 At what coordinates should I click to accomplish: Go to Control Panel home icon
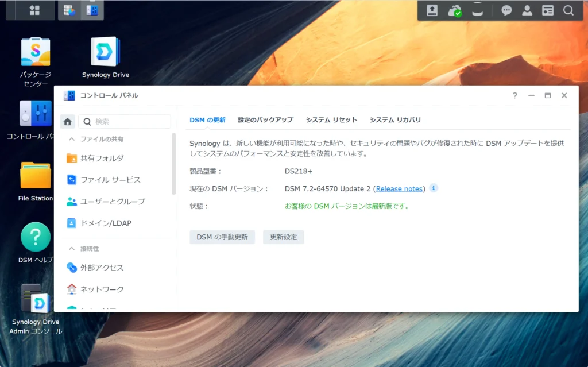tap(68, 121)
